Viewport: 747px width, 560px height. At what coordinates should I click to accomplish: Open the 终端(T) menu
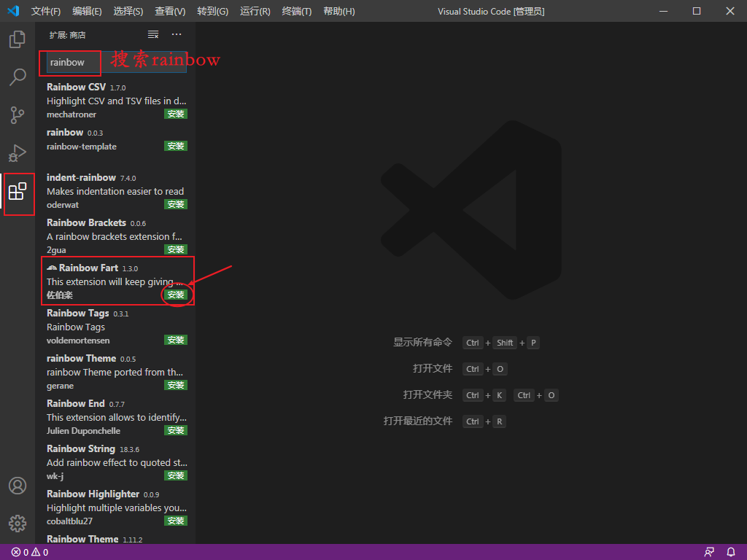click(296, 11)
